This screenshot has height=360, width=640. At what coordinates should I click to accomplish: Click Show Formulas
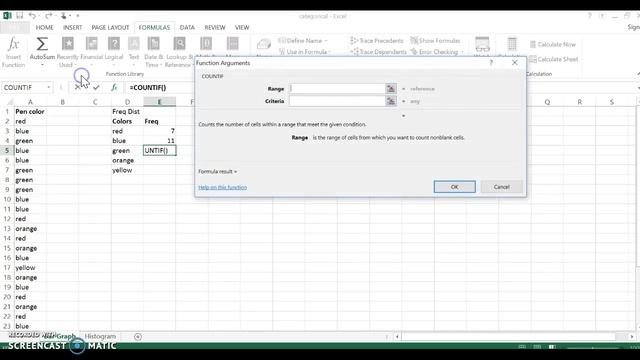click(x=436, y=40)
